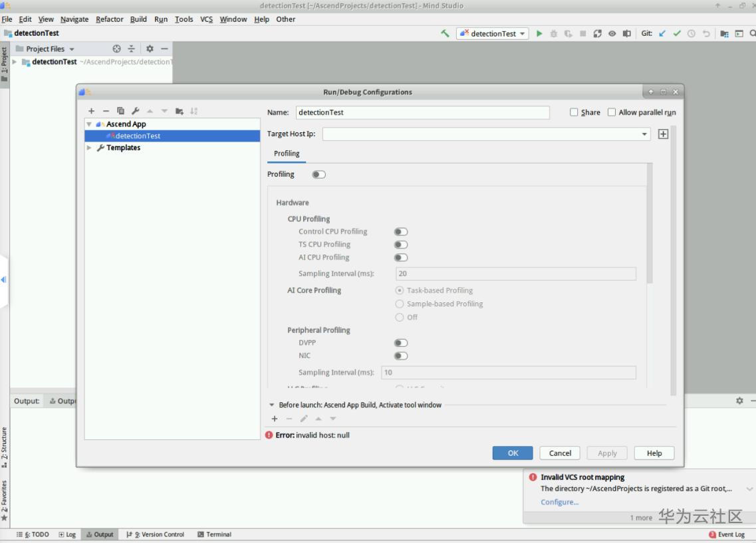This screenshot has width=756, height=543.
Task: Toggle Control CPU Profiling switch
Action: click(401, 232)
